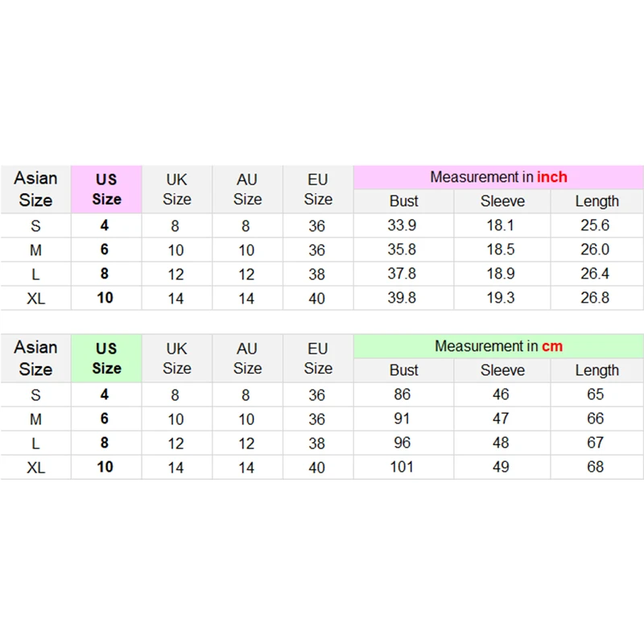
Task: Select the XL row label in cm table
Action: point(36,468)
